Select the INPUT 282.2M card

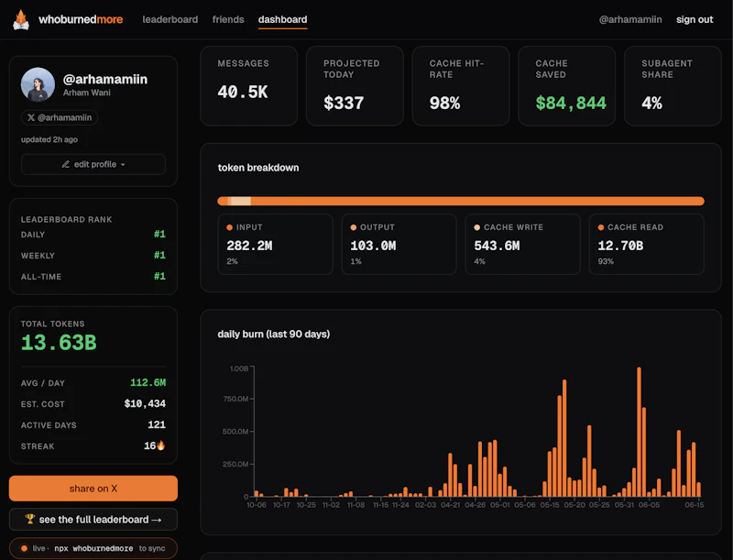pos(276,244)
